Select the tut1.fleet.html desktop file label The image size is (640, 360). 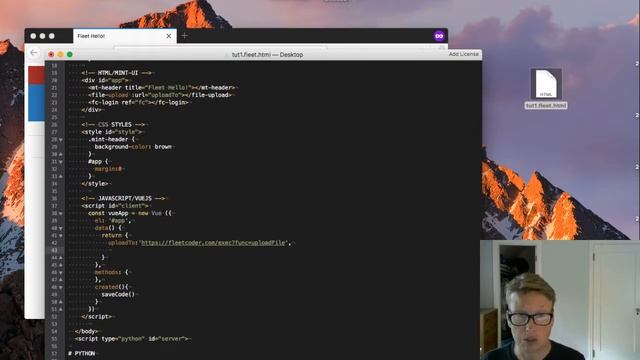tap(546, 106)
